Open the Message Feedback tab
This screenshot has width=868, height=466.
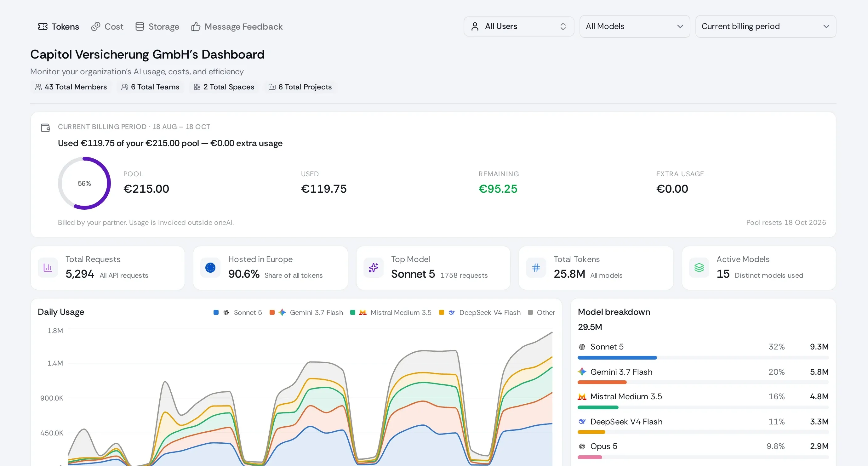237,27
